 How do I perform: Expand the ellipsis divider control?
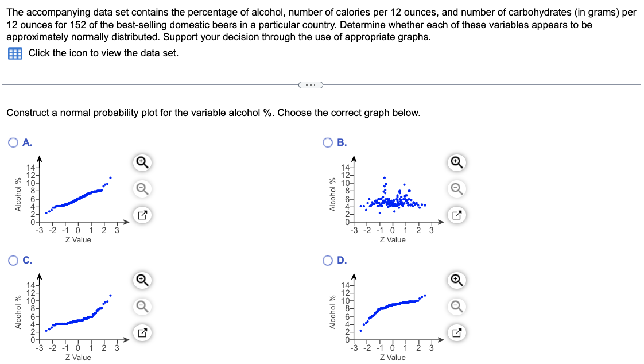[311, 84]
